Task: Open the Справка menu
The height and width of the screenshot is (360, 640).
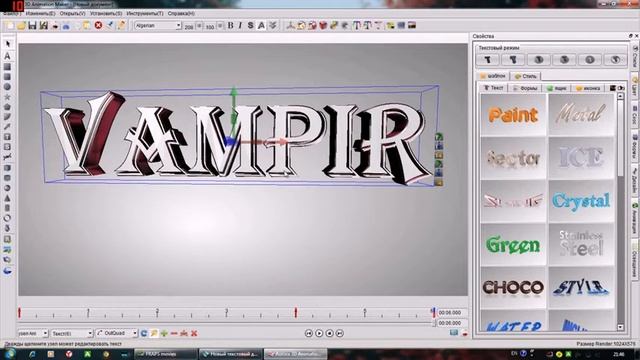Action: click(181, 13)
